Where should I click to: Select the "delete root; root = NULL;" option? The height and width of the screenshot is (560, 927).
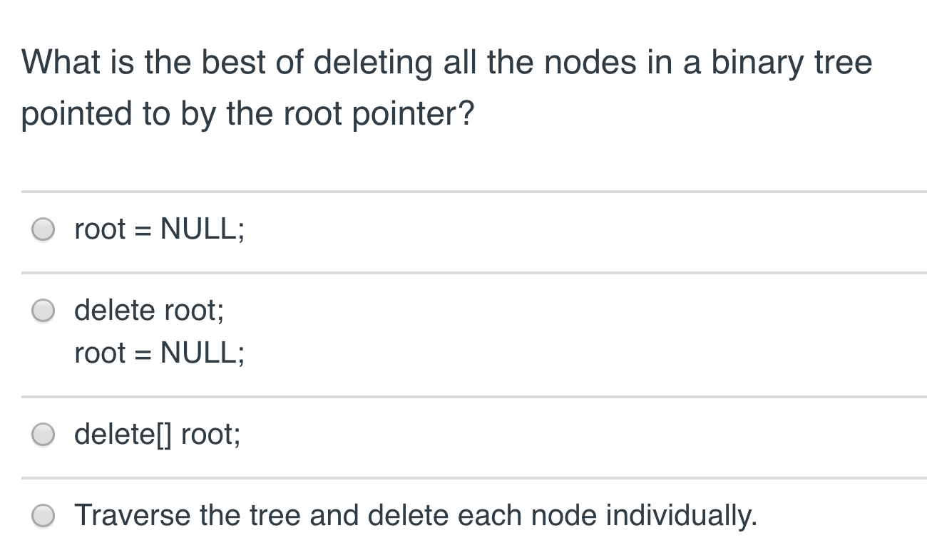[x=43, y=311]
